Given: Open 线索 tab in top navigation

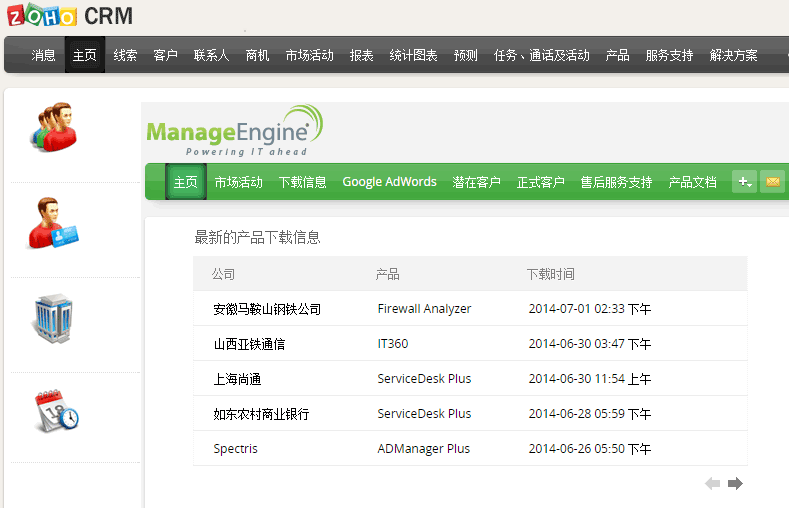Looking at the screenshot, I should pyautogui.click(x=125, y=56).
